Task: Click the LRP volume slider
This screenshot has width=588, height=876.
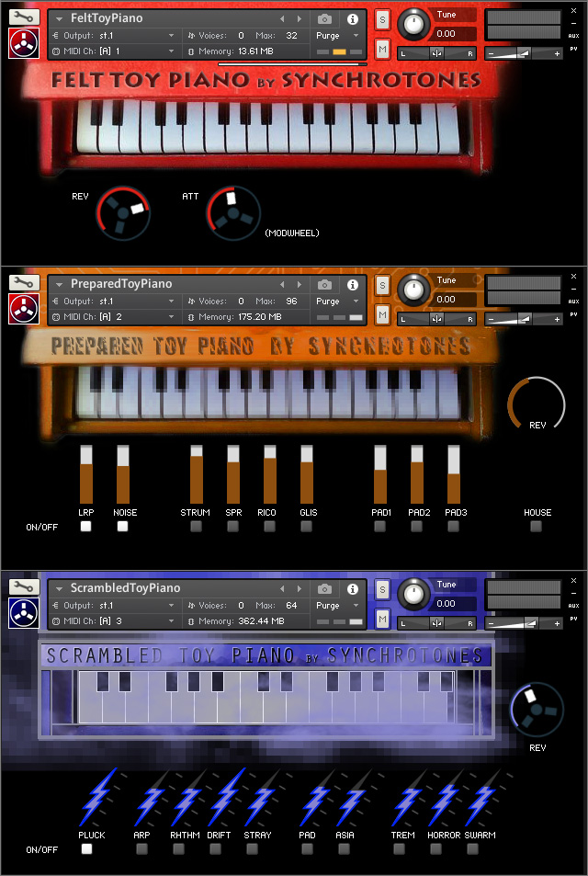Action: 86,474
